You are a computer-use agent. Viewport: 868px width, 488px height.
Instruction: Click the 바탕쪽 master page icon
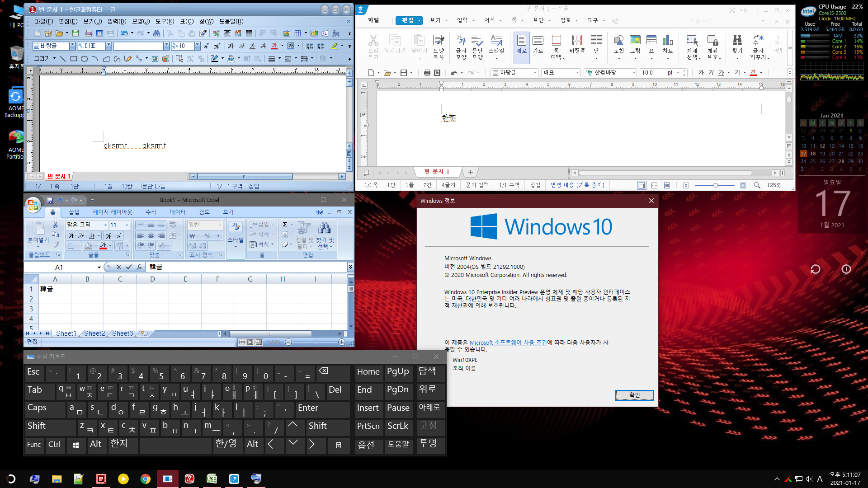pyautogui.click(x=577, y=44)
